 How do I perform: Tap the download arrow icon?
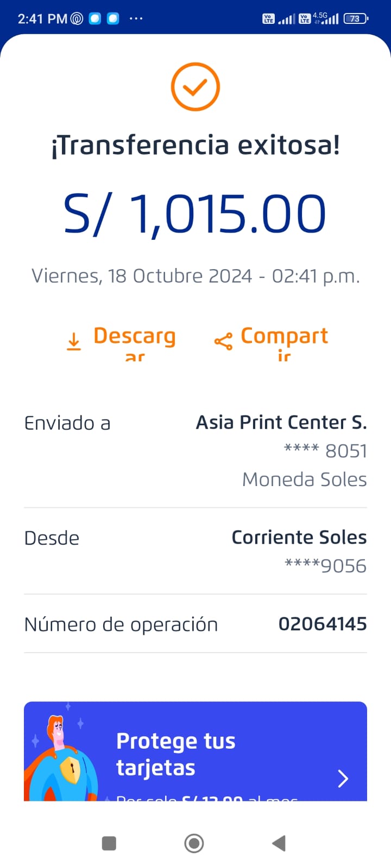tap(74, 342)
